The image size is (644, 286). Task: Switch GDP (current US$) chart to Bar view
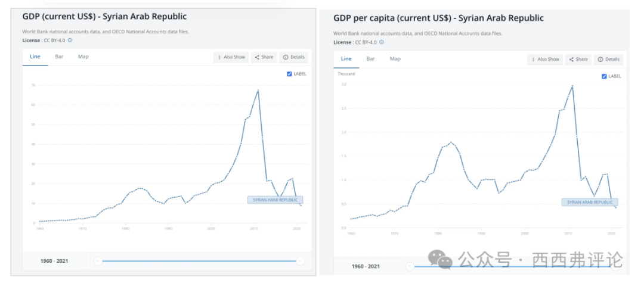click(x=59, y=57)
